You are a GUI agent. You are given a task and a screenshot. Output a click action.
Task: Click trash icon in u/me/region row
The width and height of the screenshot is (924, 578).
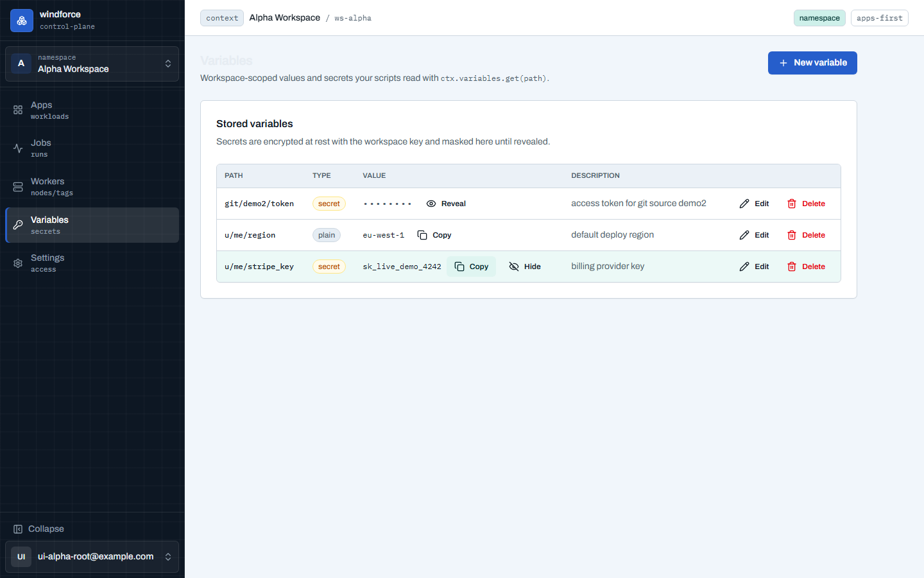792,235
